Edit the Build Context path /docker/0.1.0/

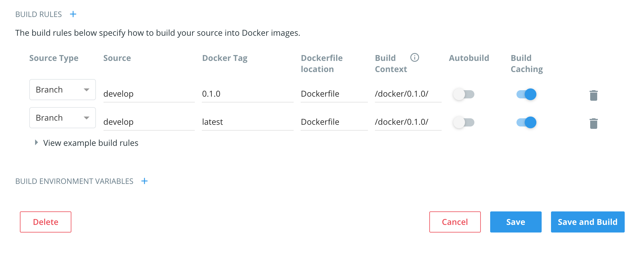pyautogui.click(x=408, y=94)
